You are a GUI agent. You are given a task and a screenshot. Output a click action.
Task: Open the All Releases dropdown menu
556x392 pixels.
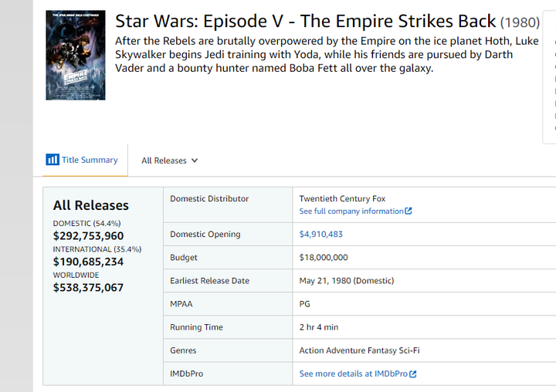coord(169,161)
